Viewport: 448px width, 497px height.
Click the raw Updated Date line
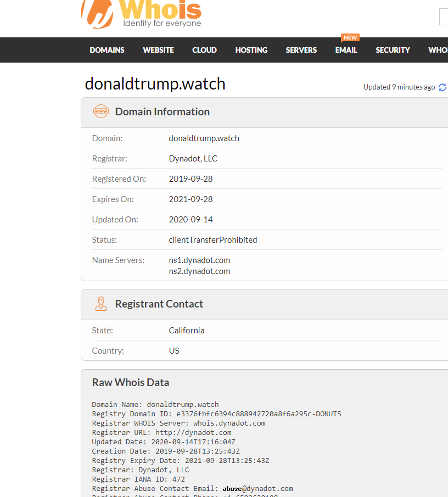pos(164,442)
